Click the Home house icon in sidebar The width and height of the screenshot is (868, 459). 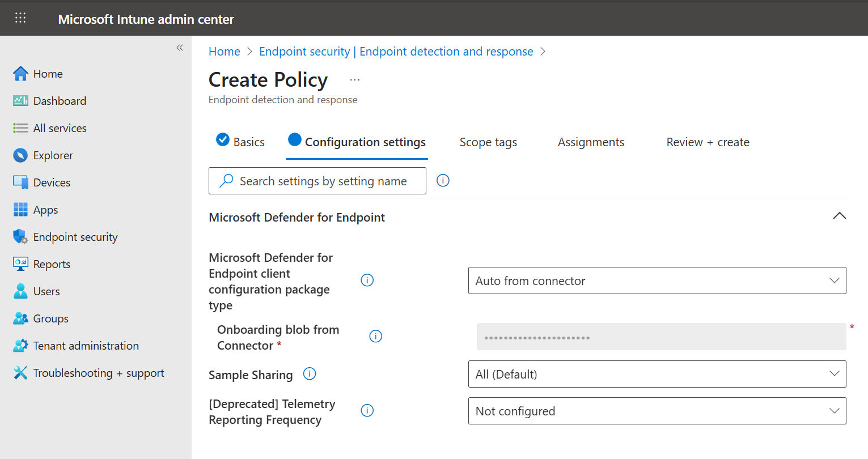20,74
